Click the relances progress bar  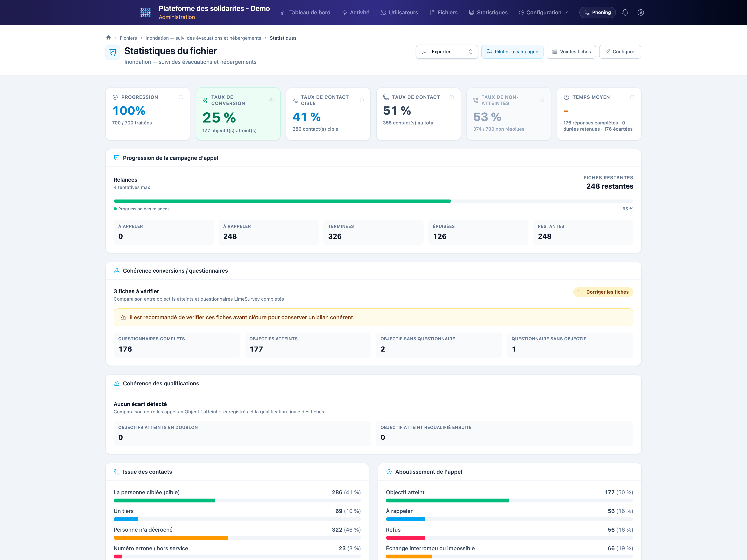click(373, 201)
